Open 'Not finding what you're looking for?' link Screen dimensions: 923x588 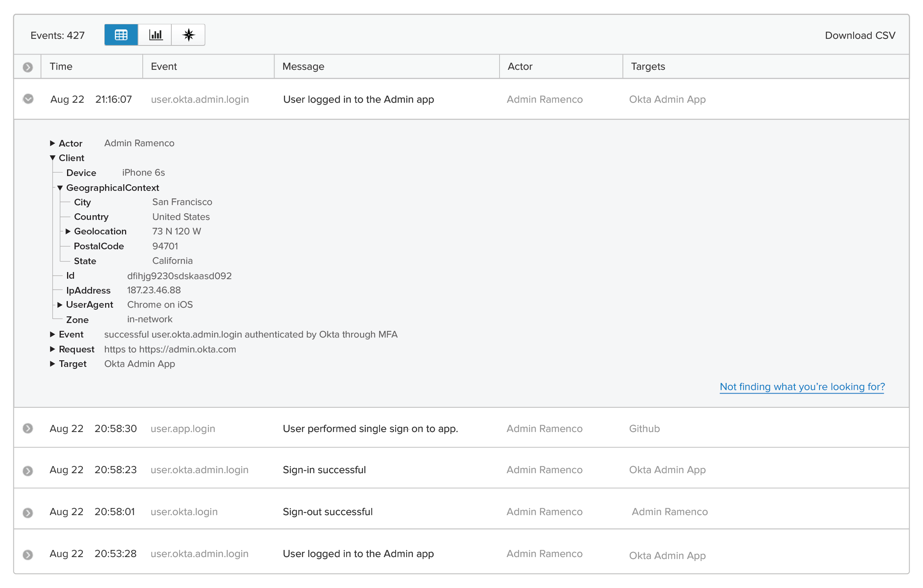click(x=802, y=387)
